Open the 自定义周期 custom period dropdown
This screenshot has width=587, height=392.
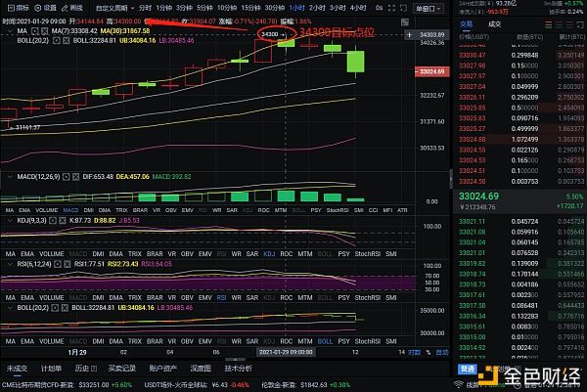[x=114, y=8]
